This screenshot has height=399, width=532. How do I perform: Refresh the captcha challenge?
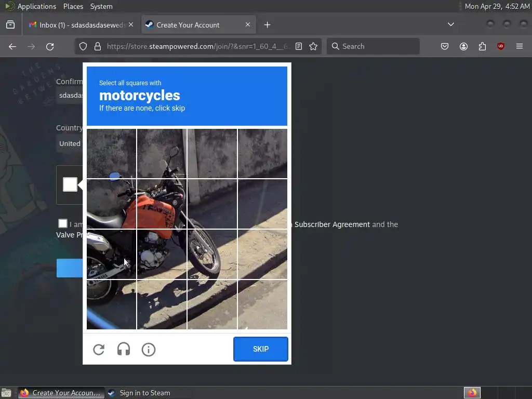click(99, 350)
